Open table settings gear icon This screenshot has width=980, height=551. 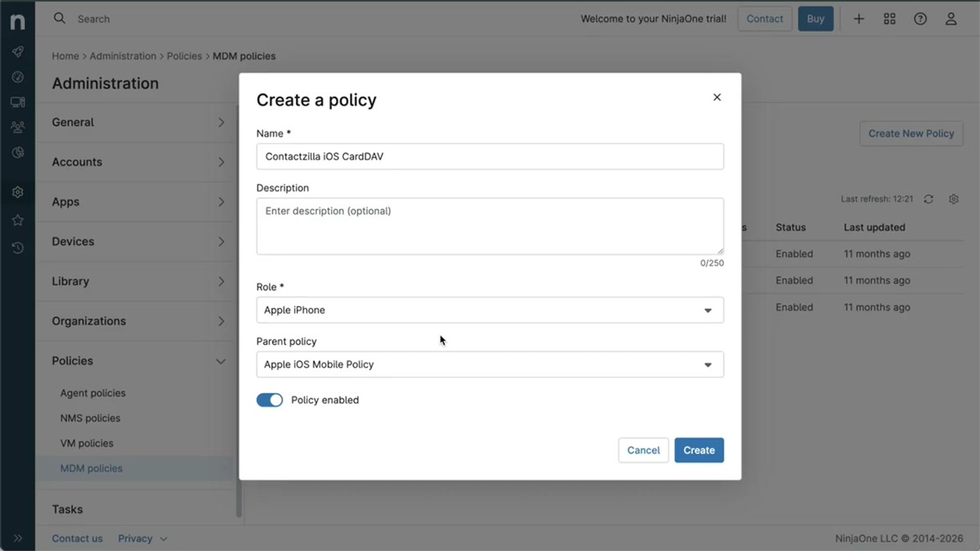(x=954, y=199)
